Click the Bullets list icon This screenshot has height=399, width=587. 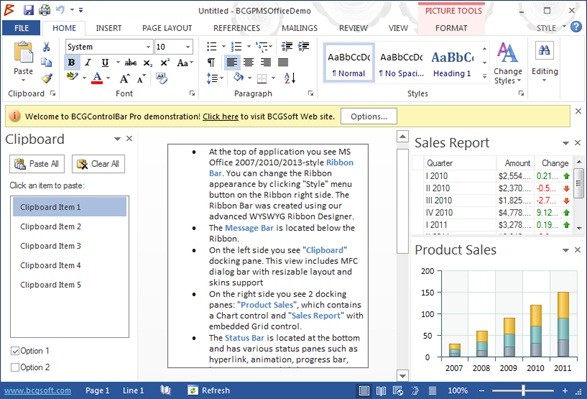coord(212,46)
